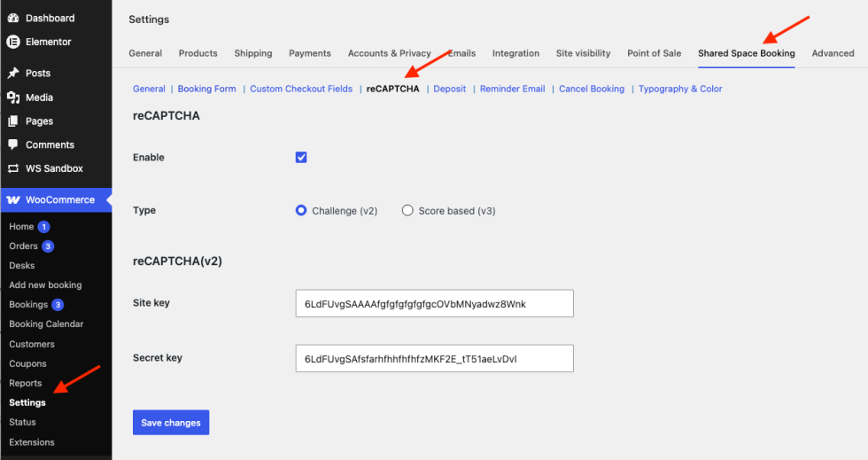Image resolution: width=868 pixels, height=460 pixels.
Task: Open the Extensions submenu item
Action: 32,442
